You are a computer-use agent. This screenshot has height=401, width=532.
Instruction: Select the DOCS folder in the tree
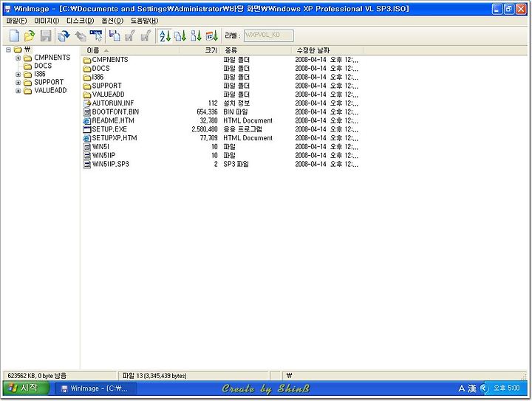[43, 66]
